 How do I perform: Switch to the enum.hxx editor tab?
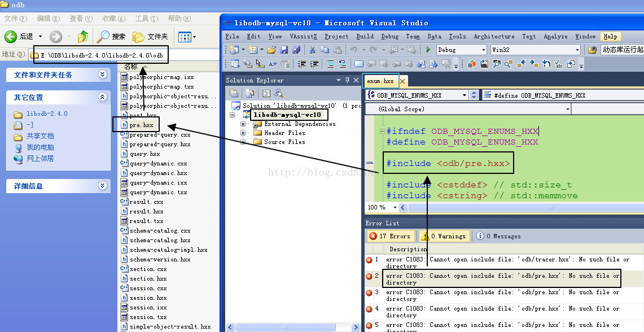380,81
